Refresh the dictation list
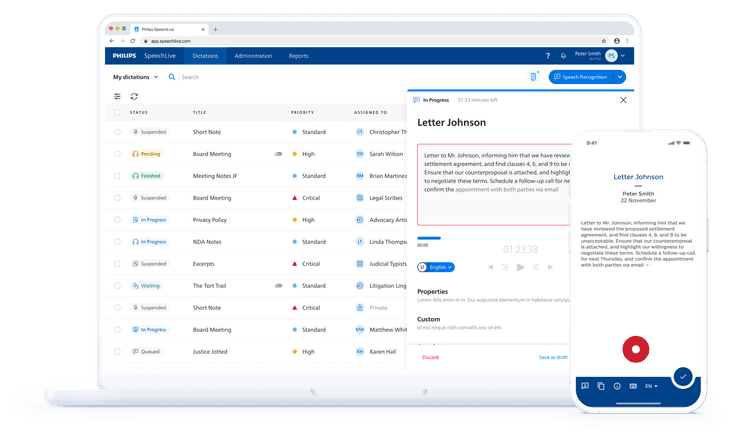 click(x=134, y=96)
